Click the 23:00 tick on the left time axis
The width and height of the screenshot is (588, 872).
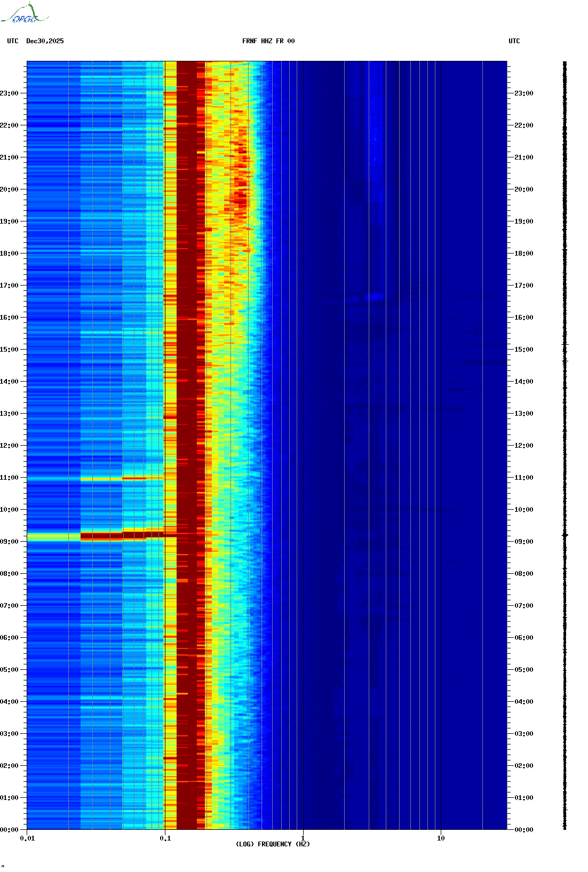9,93
